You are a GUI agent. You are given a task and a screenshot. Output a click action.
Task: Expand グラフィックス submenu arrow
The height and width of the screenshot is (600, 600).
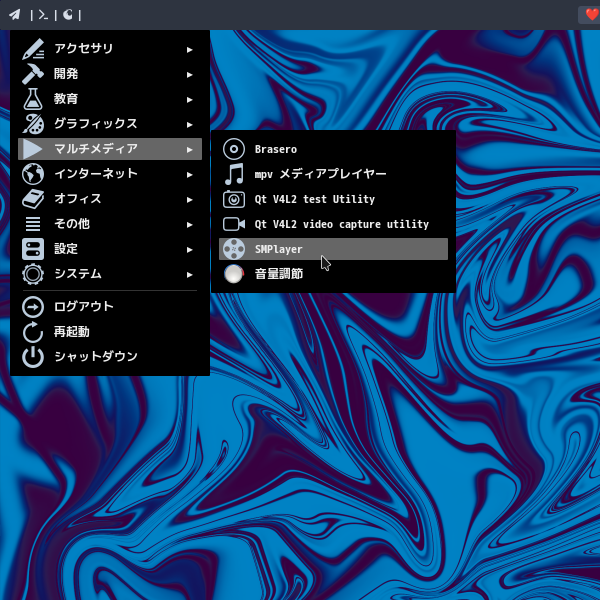[x=189, y=124]
